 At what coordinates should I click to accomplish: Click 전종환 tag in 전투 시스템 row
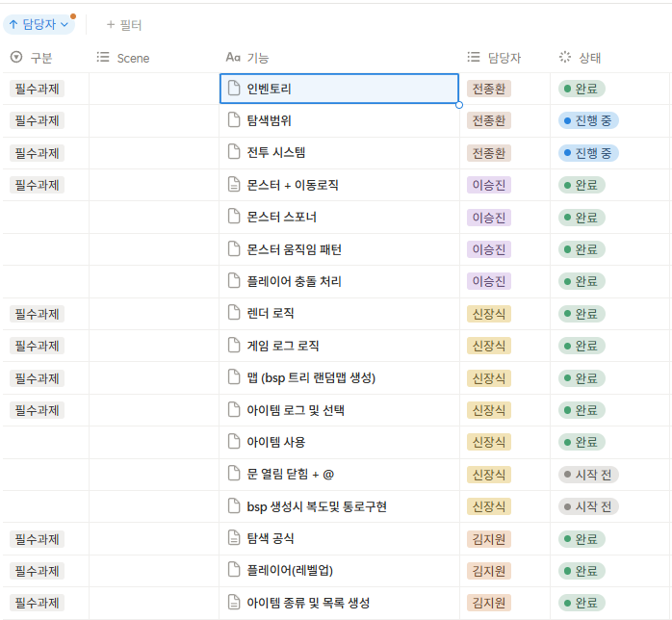click(x=489, y=153)
